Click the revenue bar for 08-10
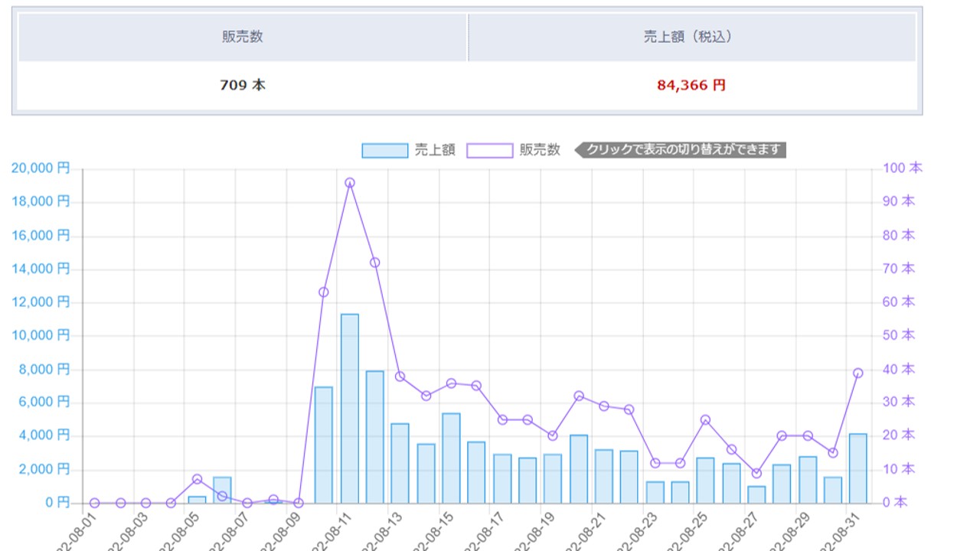Viewport: 980px width, 551px height. [324, 445]
